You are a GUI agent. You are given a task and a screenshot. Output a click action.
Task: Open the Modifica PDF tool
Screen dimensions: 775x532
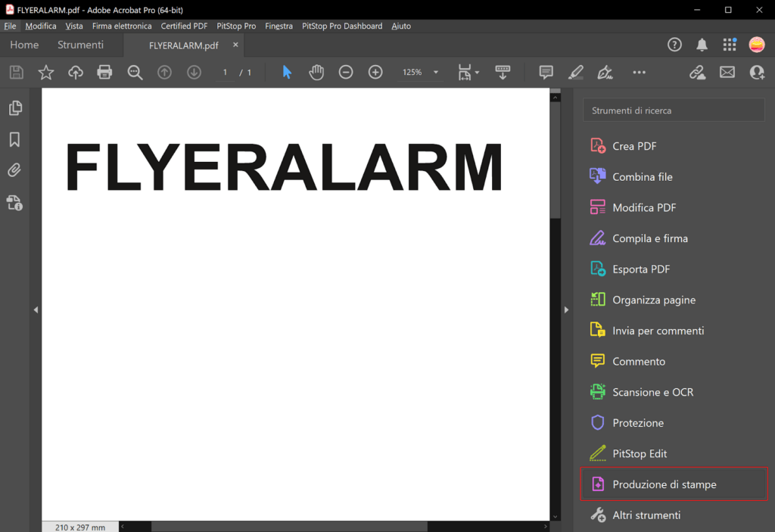point(644,207)
